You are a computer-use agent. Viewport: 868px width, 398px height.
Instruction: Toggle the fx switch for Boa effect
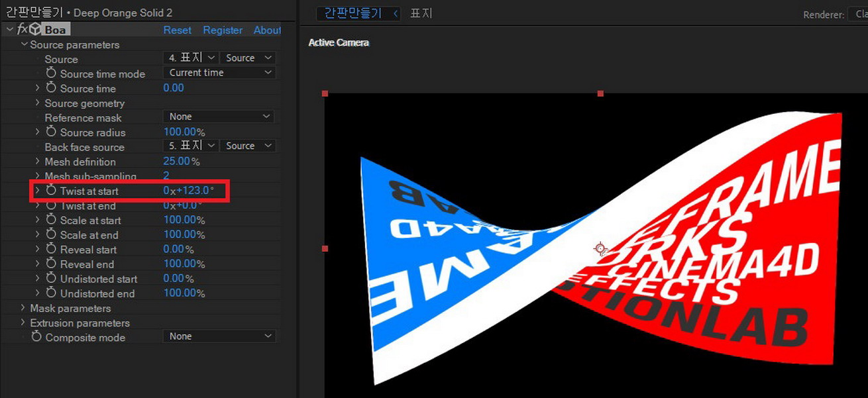[x=22, y=30]
